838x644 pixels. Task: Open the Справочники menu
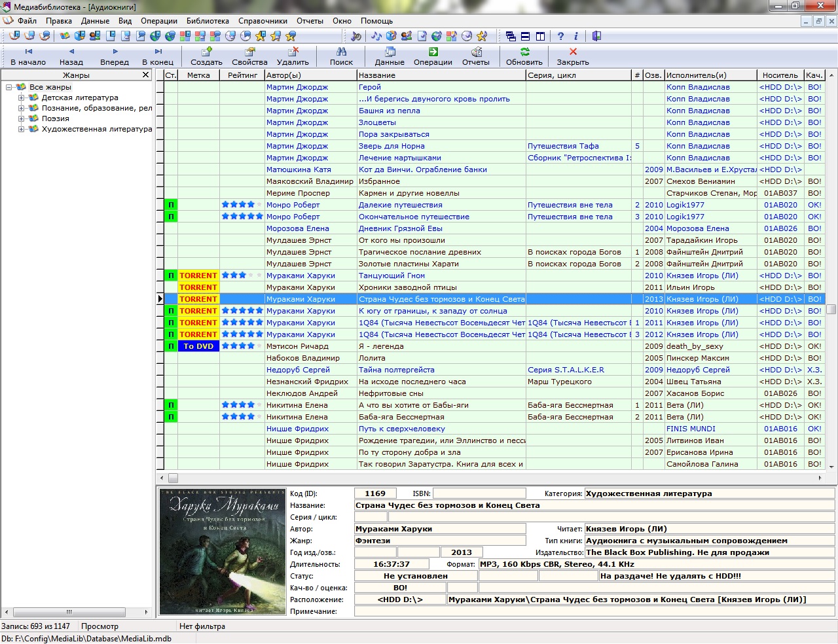coord(263,21)
